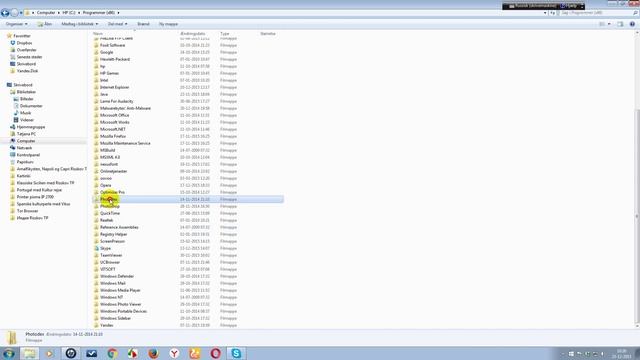The height and width of the screenshot is (360, 640).
Task: Select the Microsoft Office folder row
Action: coord(188,115)
